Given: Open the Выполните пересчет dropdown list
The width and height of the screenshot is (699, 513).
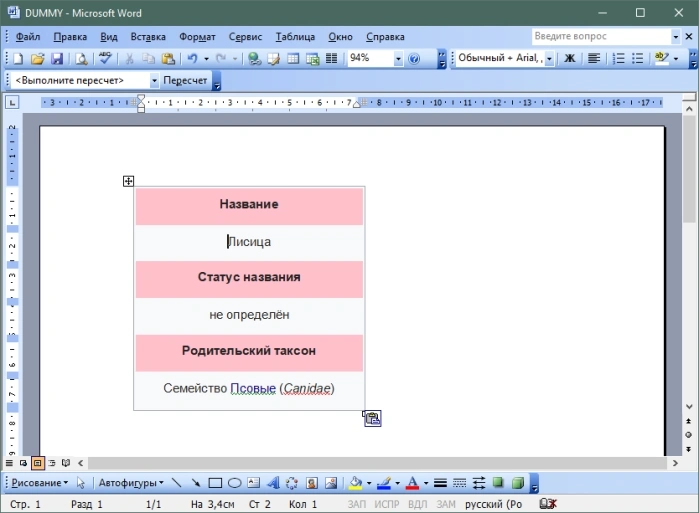Looking at the screenshot, I should click(154, 81).
